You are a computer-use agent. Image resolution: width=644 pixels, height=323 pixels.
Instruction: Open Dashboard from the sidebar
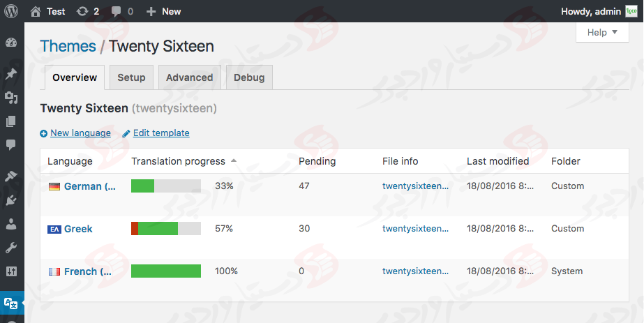pyautogui.click(x=11, y=43)
